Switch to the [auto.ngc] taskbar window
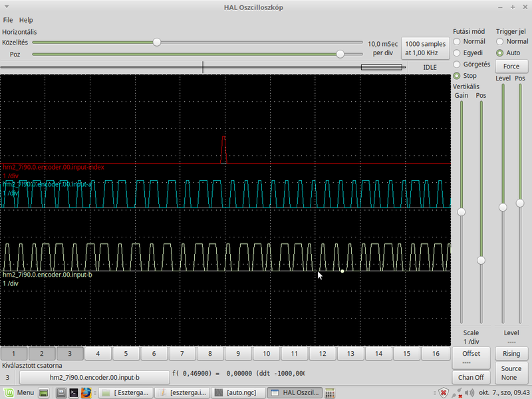This screenshot has width=532, height=399. 239,393
